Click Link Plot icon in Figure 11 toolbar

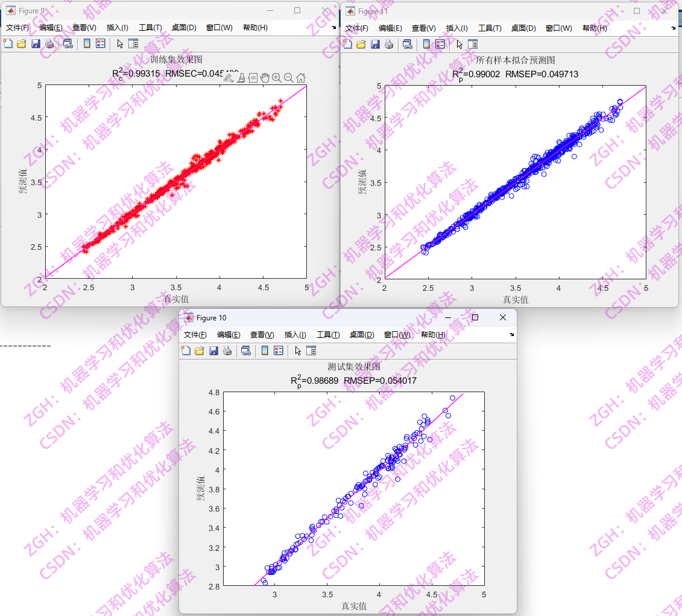pos(408,44)
